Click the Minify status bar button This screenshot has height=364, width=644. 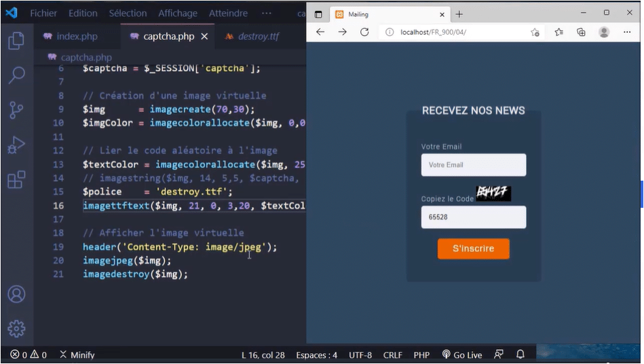(x=77, y=354)
